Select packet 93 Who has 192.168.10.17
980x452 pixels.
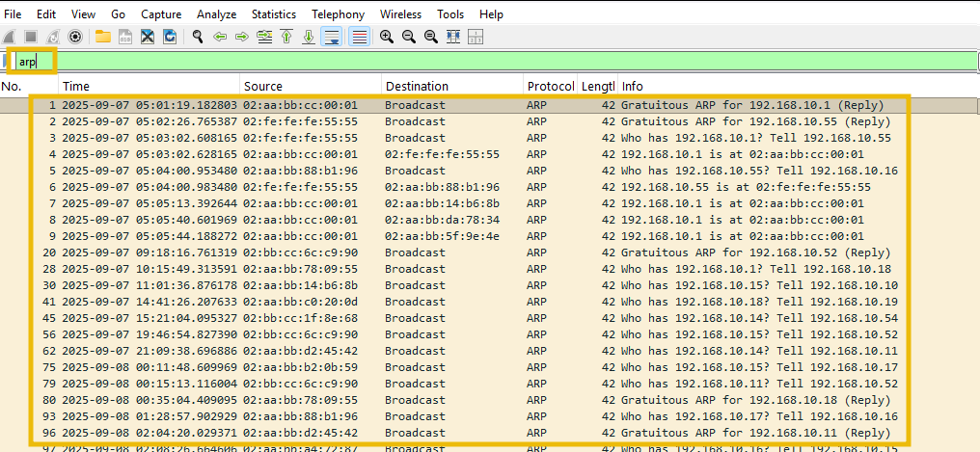pos(490,416)
